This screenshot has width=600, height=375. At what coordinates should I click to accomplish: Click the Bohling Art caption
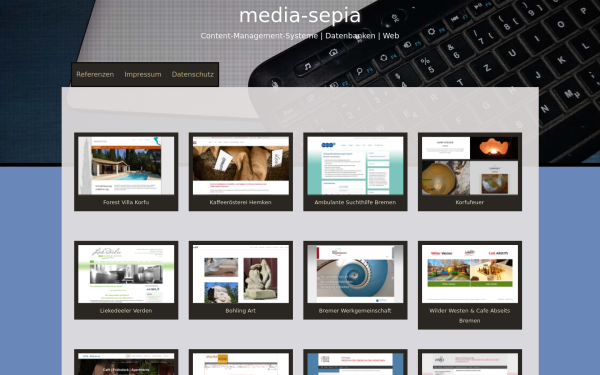tap(241, 310)
